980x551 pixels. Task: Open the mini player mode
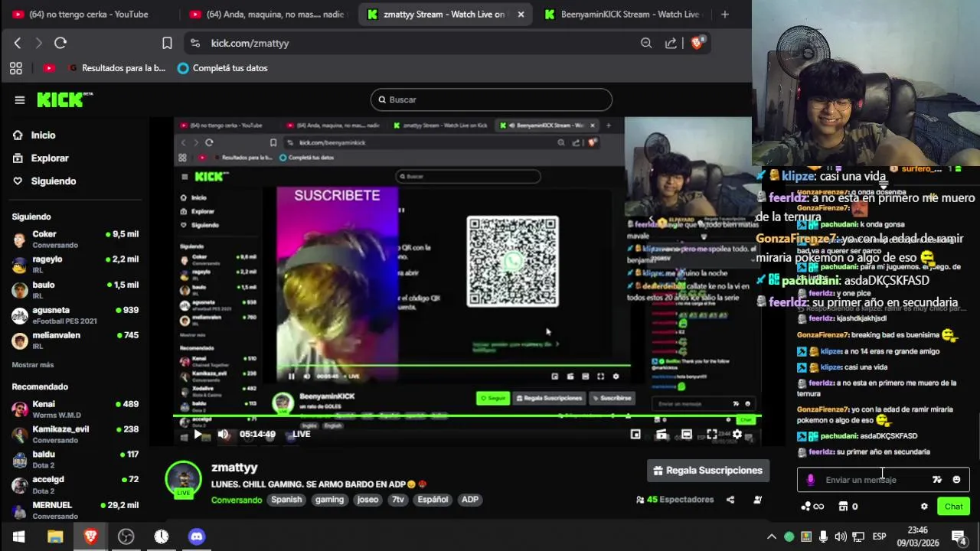point(635,434)
